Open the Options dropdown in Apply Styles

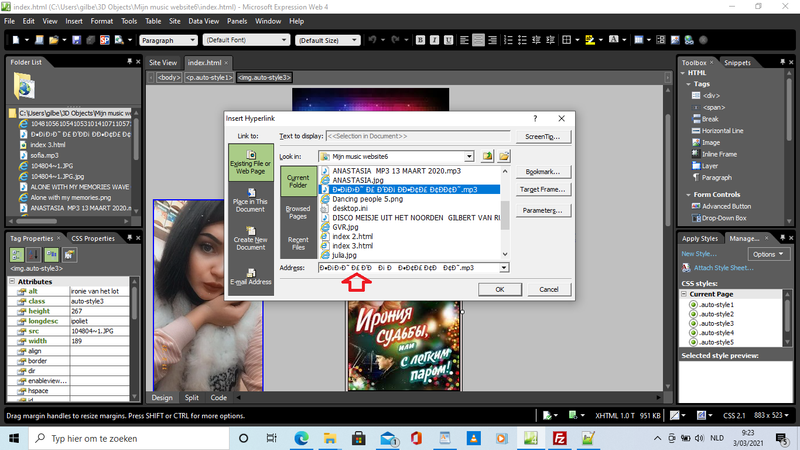pyautogui.click(x=768, y=254)
